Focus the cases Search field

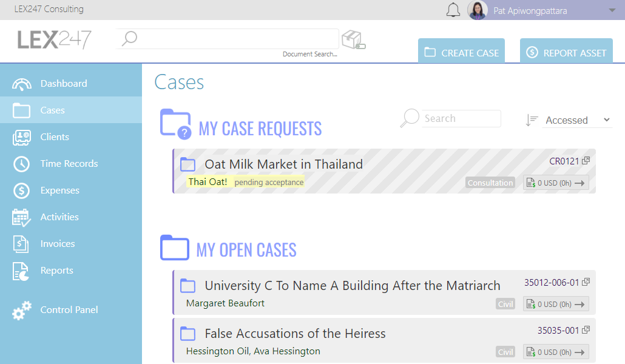coord(461,118)
